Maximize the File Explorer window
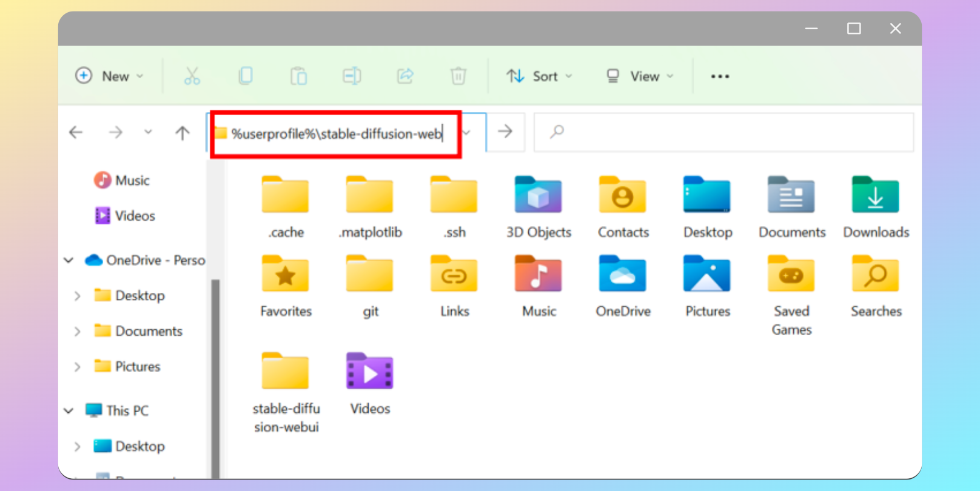 point(854,28)
